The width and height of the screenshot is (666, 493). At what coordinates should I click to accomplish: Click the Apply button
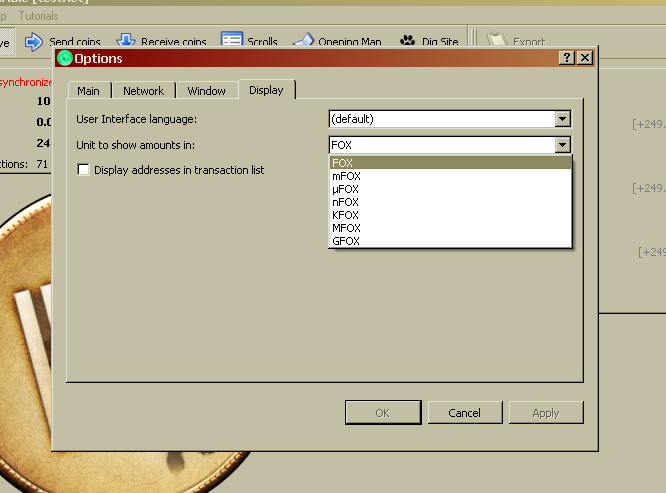click(546, 413)
